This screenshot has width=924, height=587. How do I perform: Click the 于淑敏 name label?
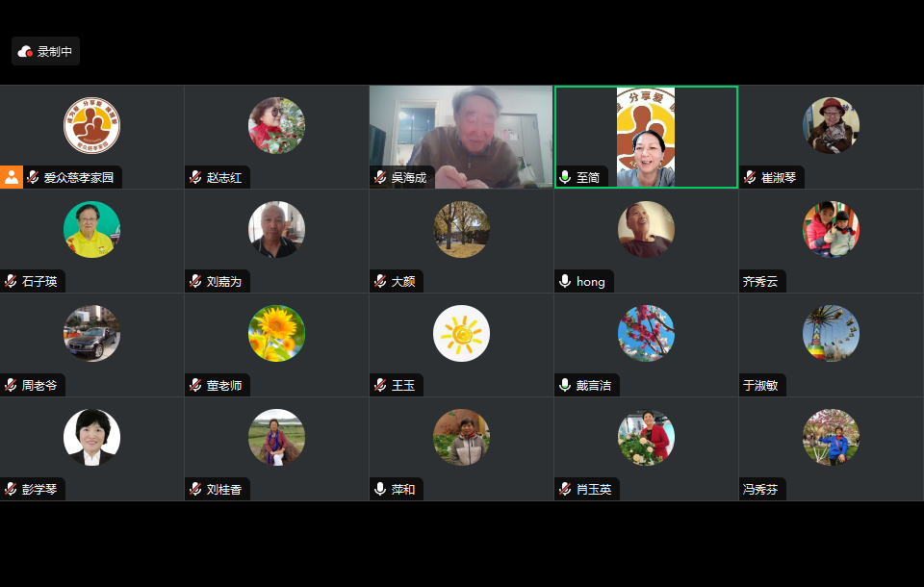click(760, 385)
